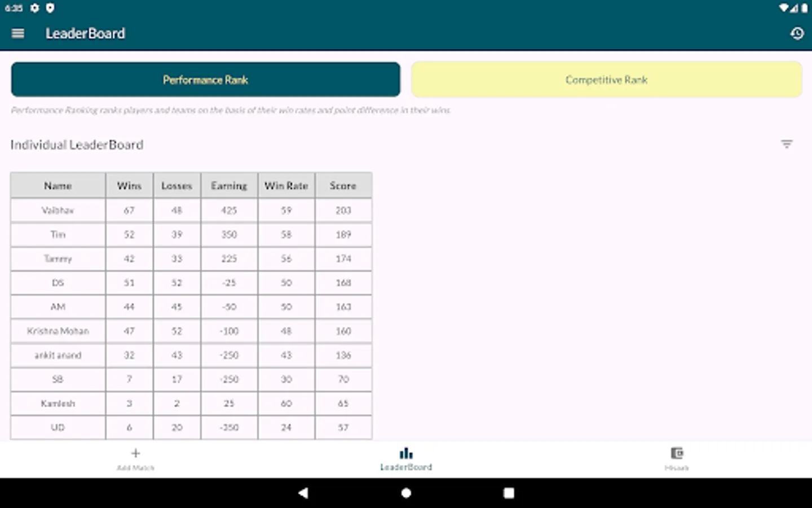
Task: Keep Performance Rank mode selected
Action: pos(205,80)
